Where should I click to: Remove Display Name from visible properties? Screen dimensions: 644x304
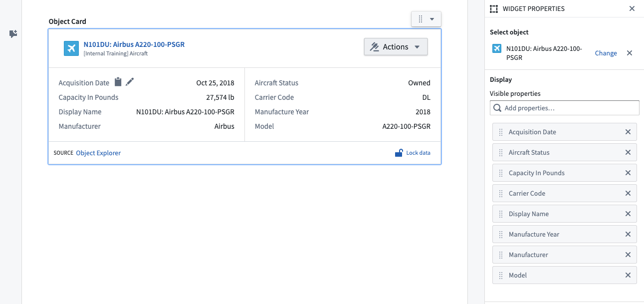pyautogui.click(x=628, y=214)
